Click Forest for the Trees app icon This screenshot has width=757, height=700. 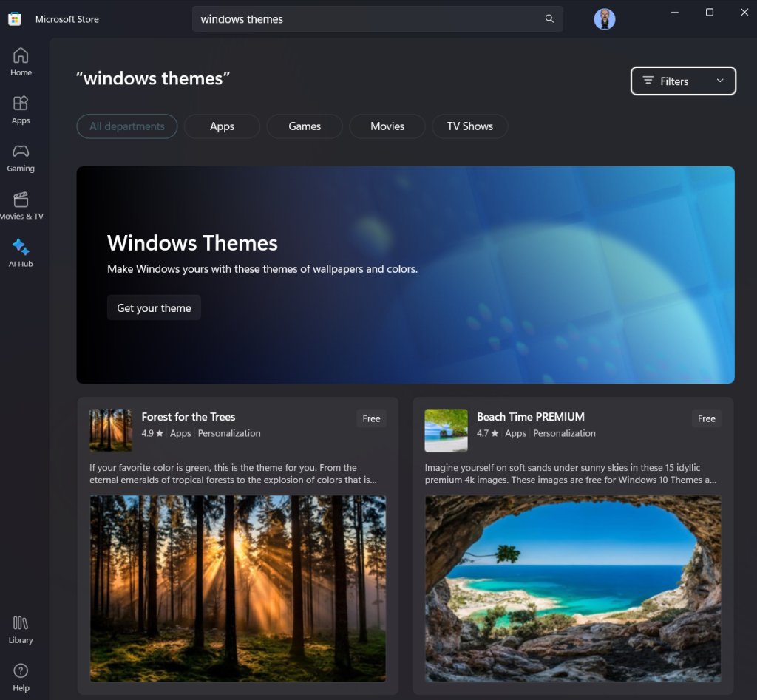click(x=111, y=430)
